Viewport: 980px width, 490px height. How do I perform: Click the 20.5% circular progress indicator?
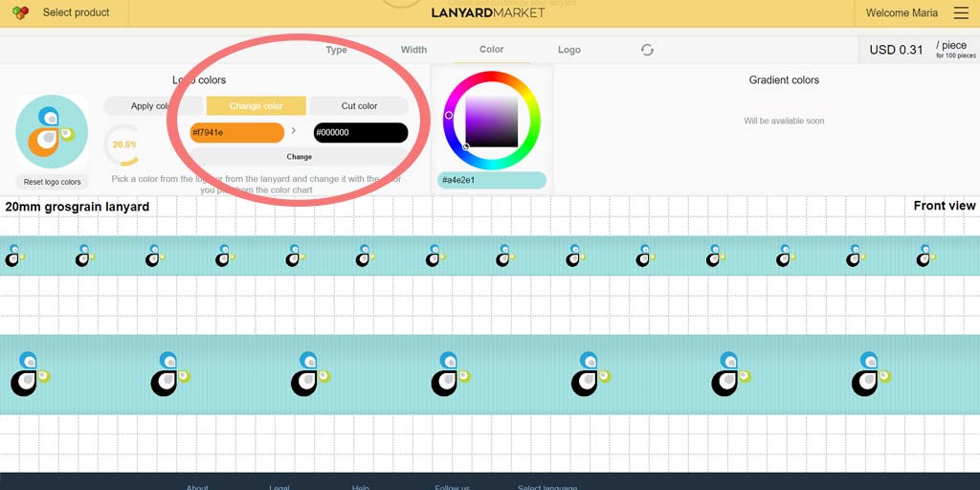[x=123, y=145]
